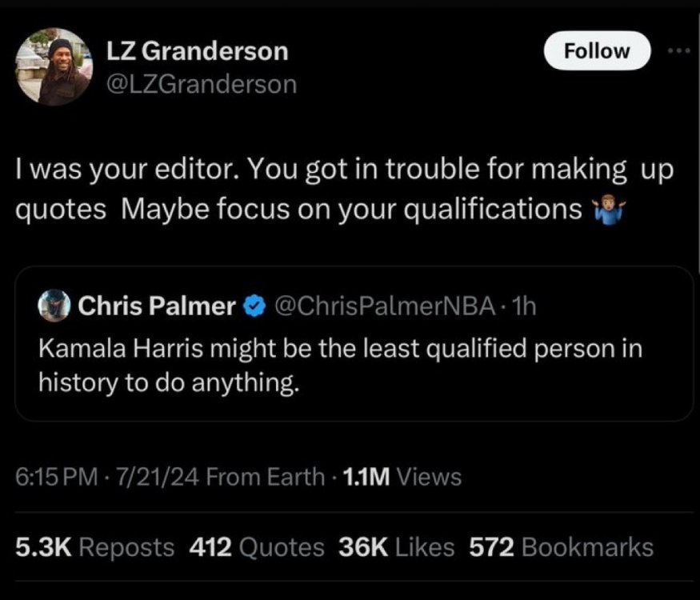Screen dimensions: 700x600
Task: View the 36K Likes list
Action: (x=398, y=548)
